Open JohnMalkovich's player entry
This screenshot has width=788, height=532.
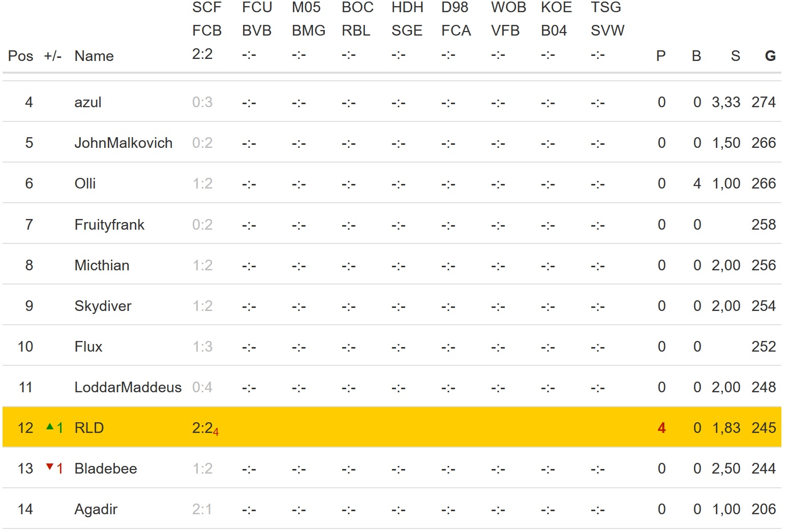point(124,143)
